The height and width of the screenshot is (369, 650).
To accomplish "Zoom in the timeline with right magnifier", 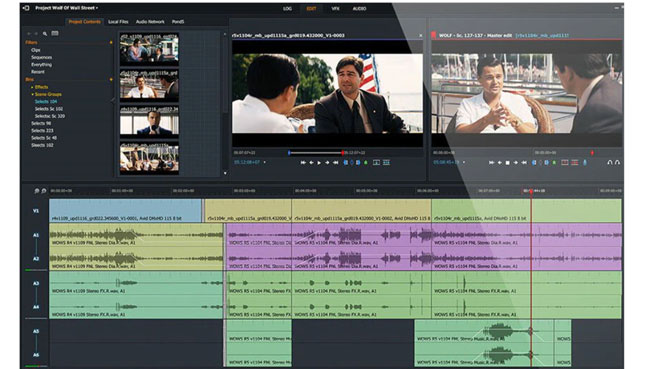I will (44, 191).
